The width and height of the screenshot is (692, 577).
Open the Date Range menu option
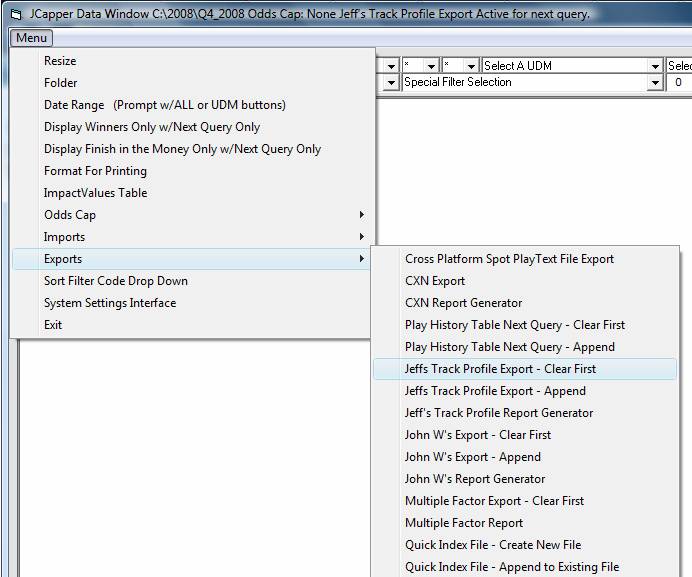click(x=164, y=105)
